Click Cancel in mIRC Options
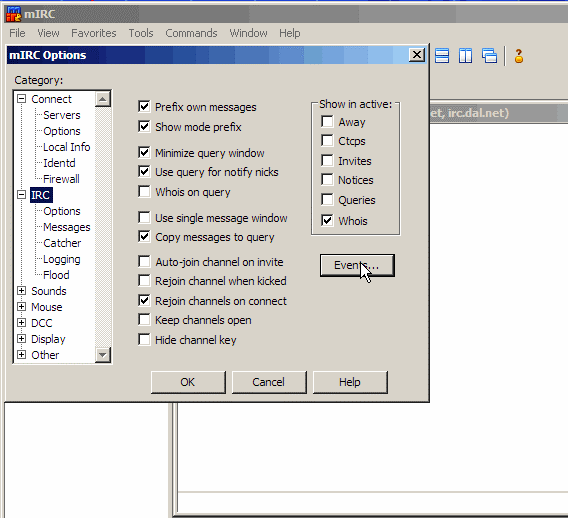The image size is (568, 518). [x=269, y=382]
